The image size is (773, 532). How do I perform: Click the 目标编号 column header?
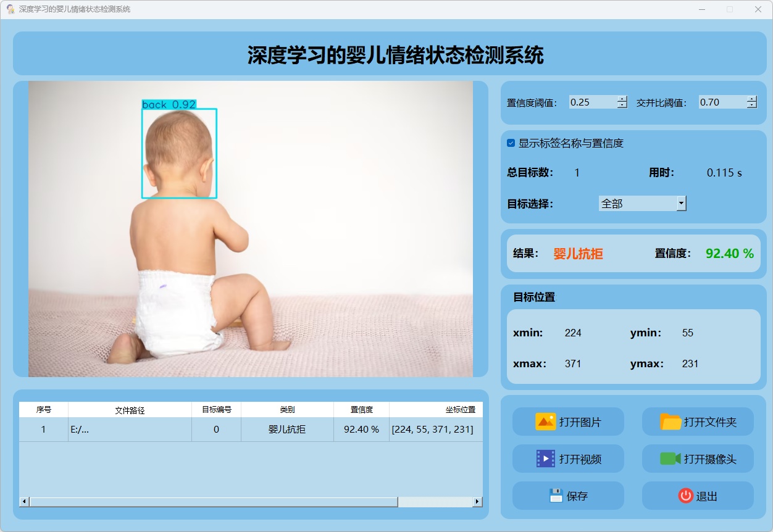point(217,410)
